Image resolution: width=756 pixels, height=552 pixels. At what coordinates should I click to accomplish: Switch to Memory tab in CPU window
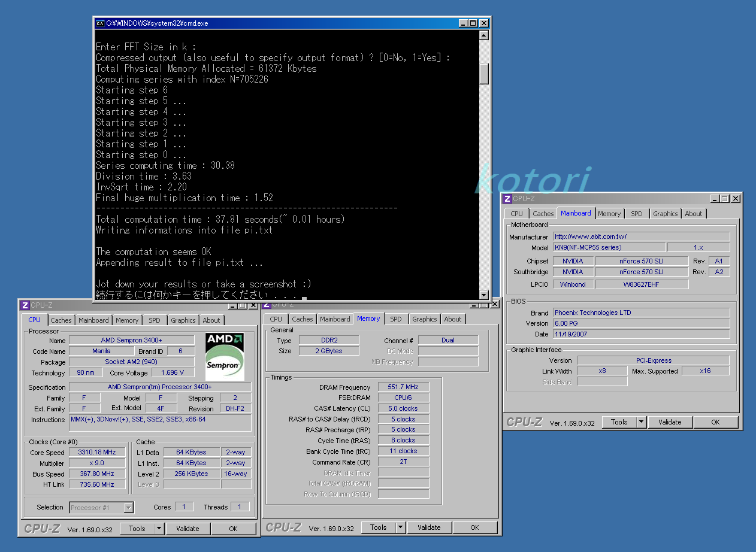click(x=127, y=320)
